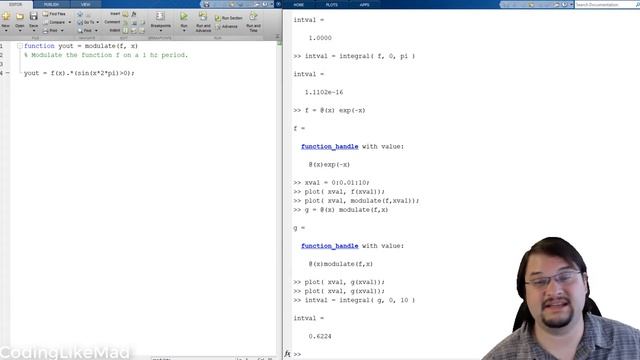Viewport: 640px width, 360px height.
Task: Switch to the HOME tab
Action: click(298, 4)
